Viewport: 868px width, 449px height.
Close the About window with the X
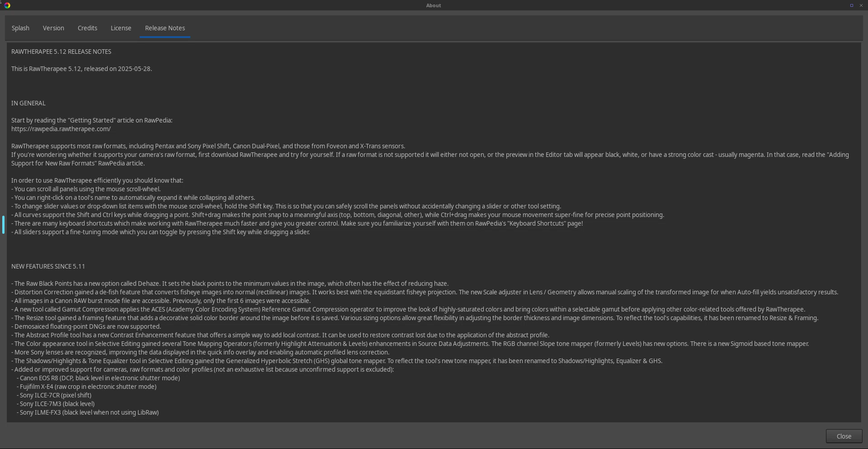[861, 5]
